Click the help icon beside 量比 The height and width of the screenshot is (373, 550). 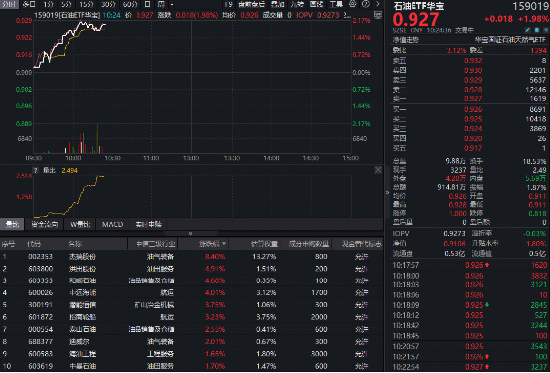click(x=35, y=171)
